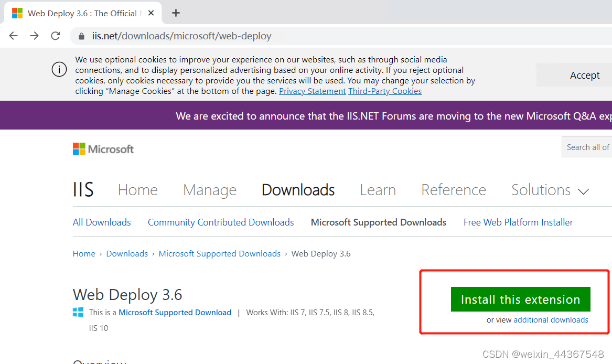
Task: Click the Microsoft logo
Action: pos(103,149)
